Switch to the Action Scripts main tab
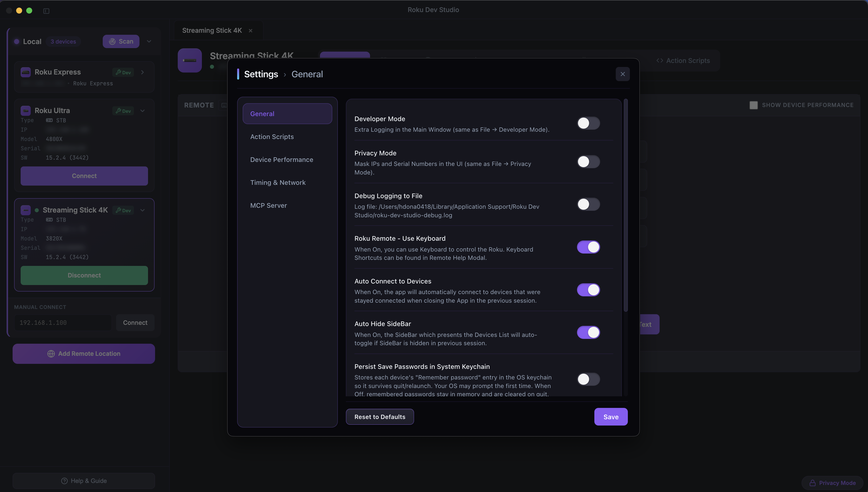Viewport: 868px width, 492px height. 683,61
